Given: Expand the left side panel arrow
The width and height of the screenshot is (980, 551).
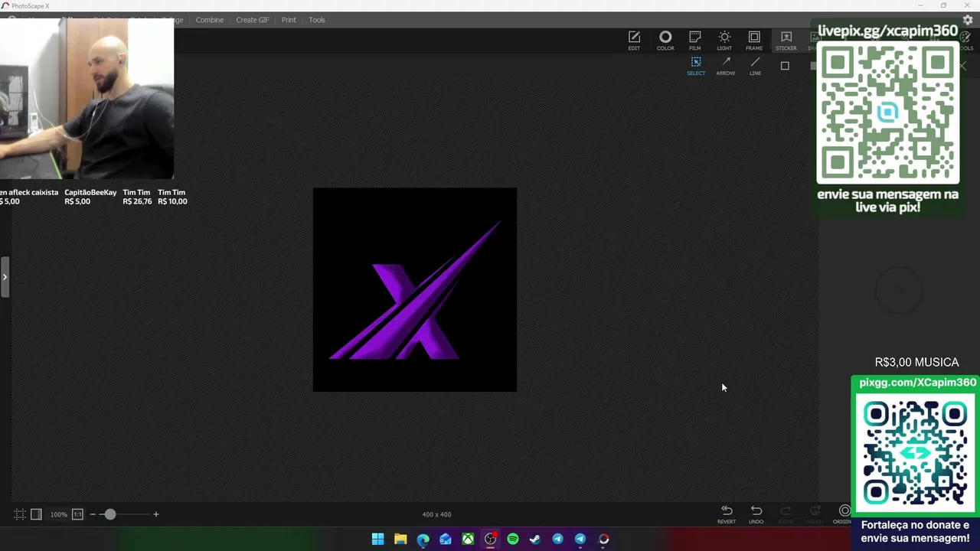Looking at the screenshot, I should coord(4,277).
